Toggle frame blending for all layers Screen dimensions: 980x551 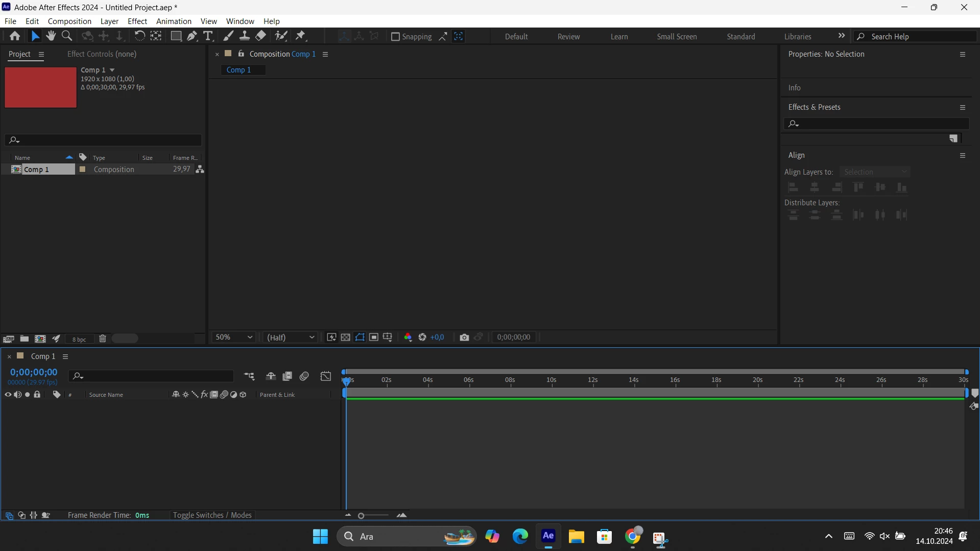tap(288, 376)
